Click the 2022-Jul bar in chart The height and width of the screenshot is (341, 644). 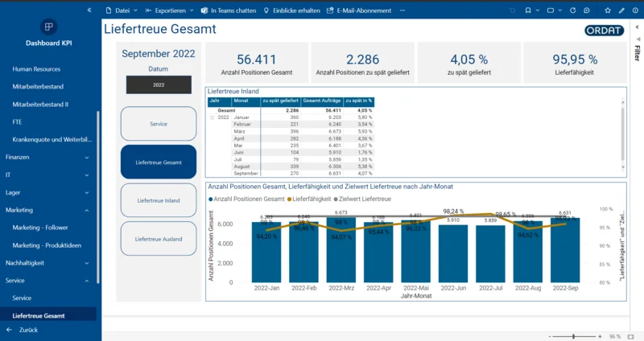point(490,253)
